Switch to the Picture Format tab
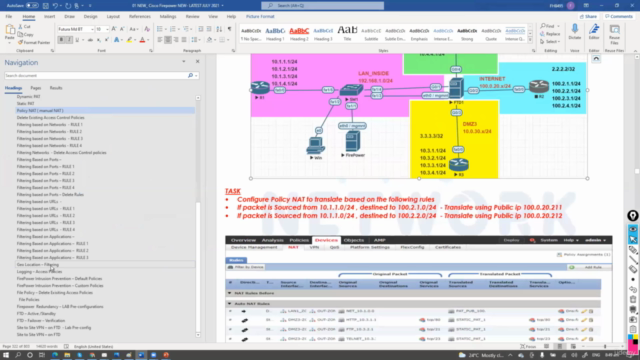Viewport: 640px width, 360px height. [260, 17]
